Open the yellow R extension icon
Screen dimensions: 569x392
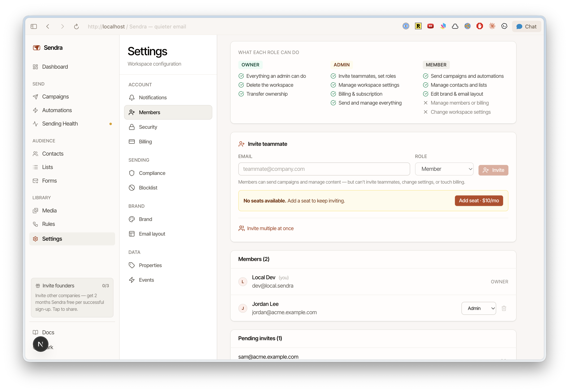[x=418, y=26]
